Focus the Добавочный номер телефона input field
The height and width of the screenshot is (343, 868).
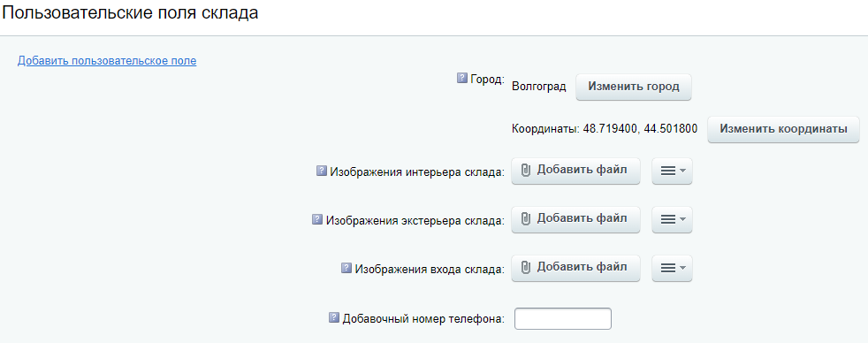[x=563, y=318]
